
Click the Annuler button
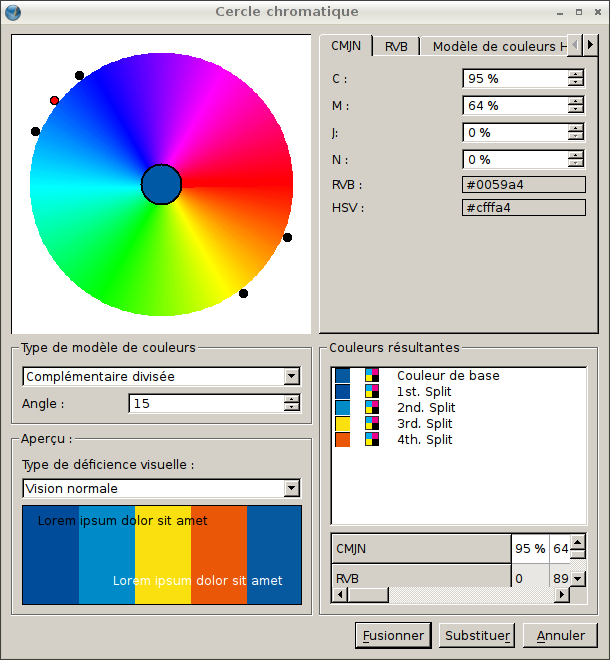click(560, 635)
